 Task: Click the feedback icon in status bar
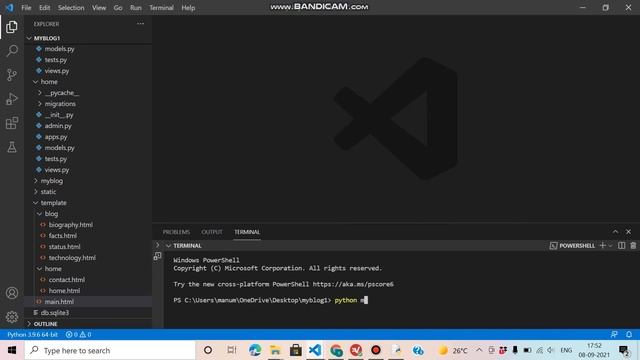614,334
